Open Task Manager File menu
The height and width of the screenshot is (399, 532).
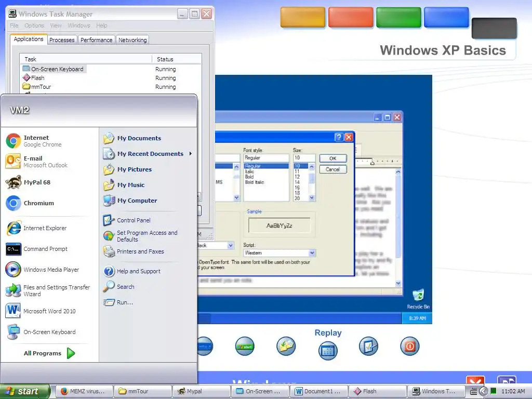14,25
